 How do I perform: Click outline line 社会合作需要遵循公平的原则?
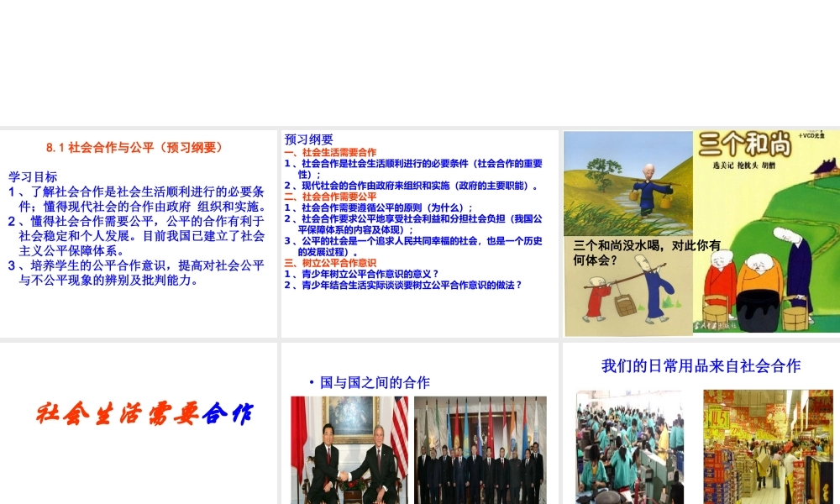coord(378,207)
